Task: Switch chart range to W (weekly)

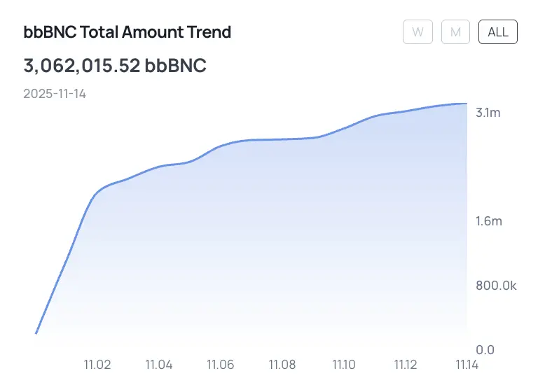Action: pyautogui.click(x=418, y=32)
